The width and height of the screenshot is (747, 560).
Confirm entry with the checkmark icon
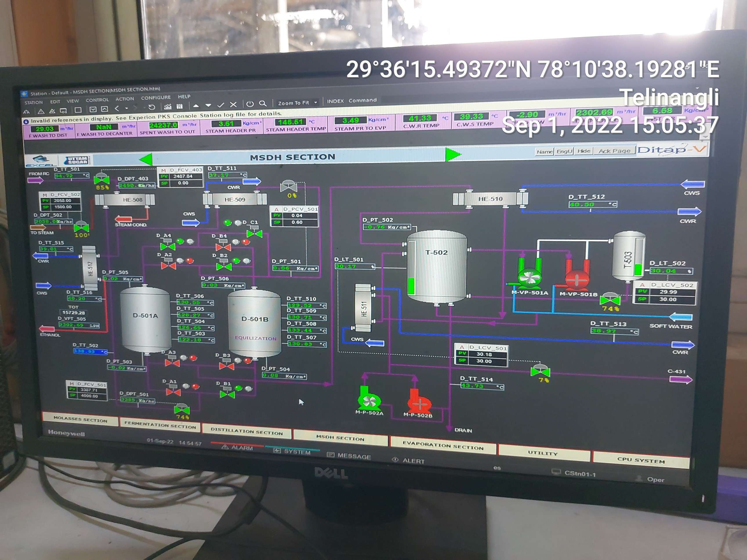pos(221,105)
